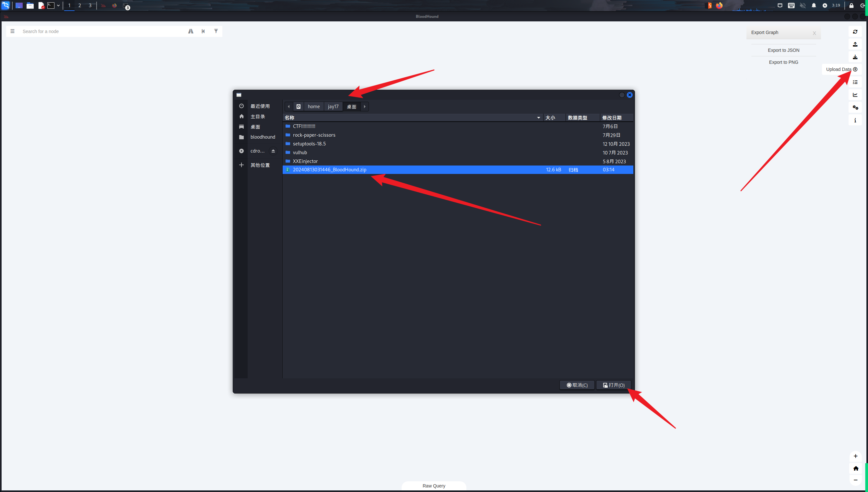Zoom in with the plus icon
Screen dimensions: 868x492
coord(855,456)
